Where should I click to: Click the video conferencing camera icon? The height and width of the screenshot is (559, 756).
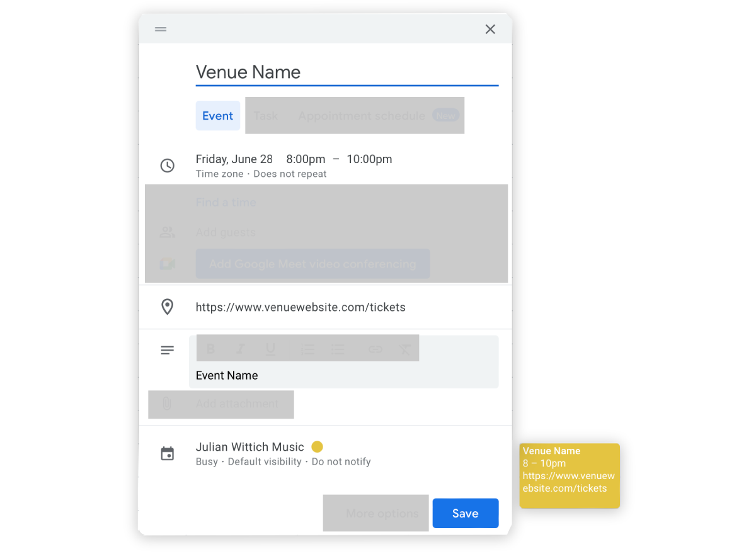pos(167,264)
